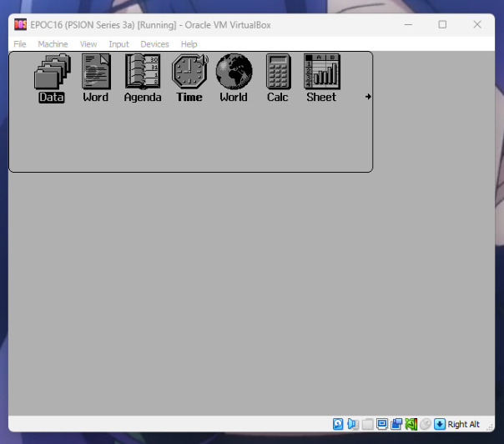Click the greyed mouse integration status icon
This screenshot has height=444, width=504.
pos(426,424)
